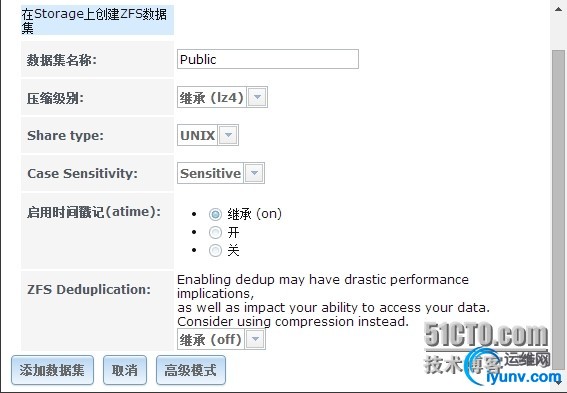The image size is (567, 393).
Task: Click the scrollbar up arrow
Action: (x=559, y=9)
